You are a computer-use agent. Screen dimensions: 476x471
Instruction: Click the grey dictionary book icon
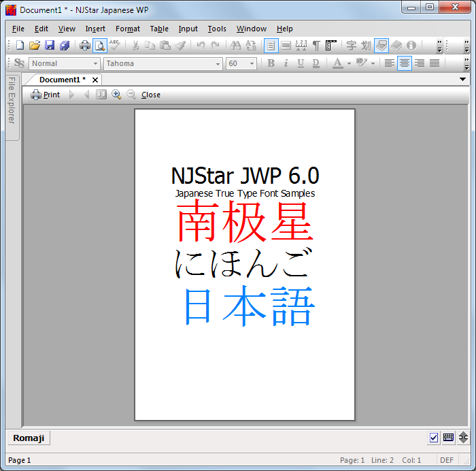396,46
